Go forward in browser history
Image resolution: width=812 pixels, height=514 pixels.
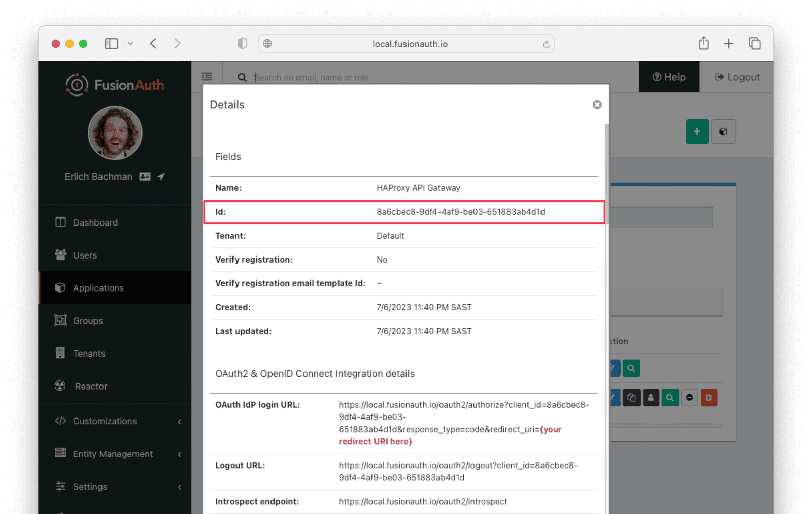point(177,44)
